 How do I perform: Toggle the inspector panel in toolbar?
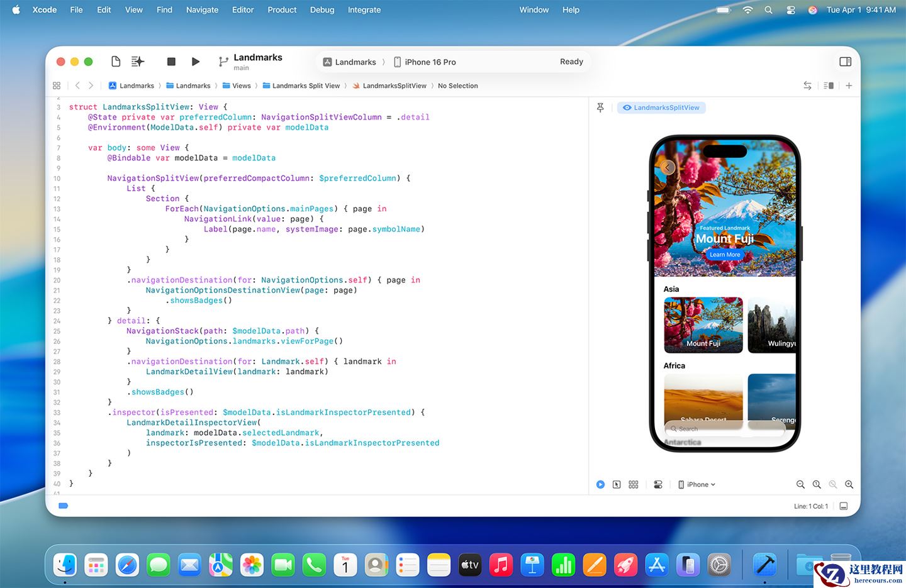846,62
